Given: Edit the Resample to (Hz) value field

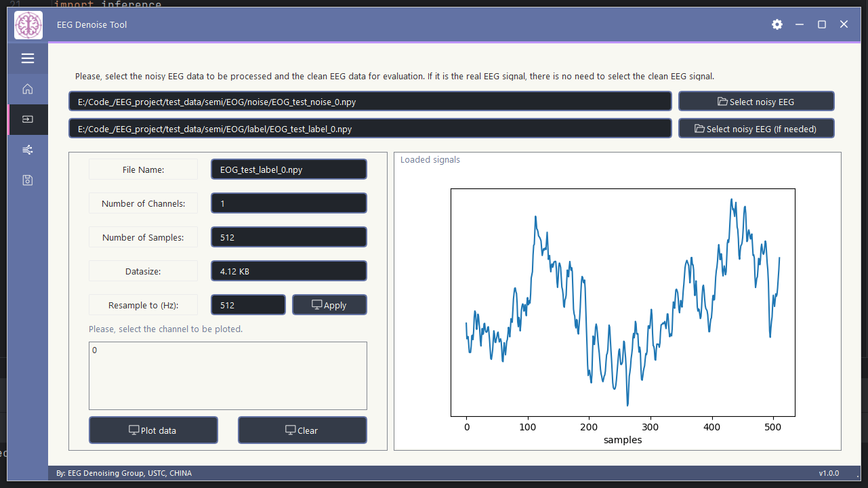Looking at the screenshot, I should pyautogui.click(x=248, y=305).
